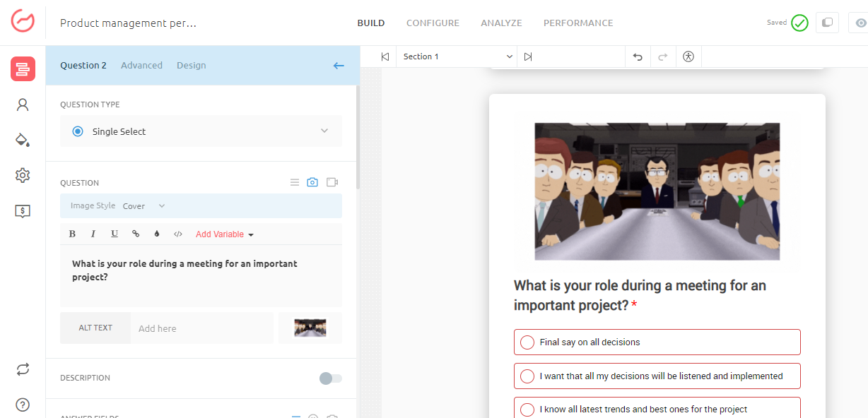Click the green saved checkmark
The height and width of the screenshot is (418, 868).
[799, 23]
